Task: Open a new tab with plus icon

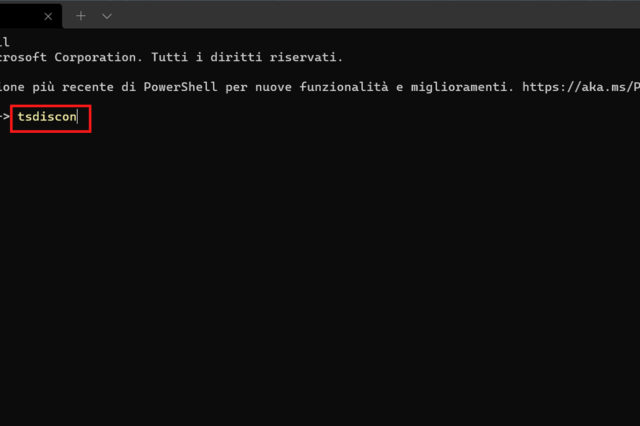Action: click(x=81, y=16)
